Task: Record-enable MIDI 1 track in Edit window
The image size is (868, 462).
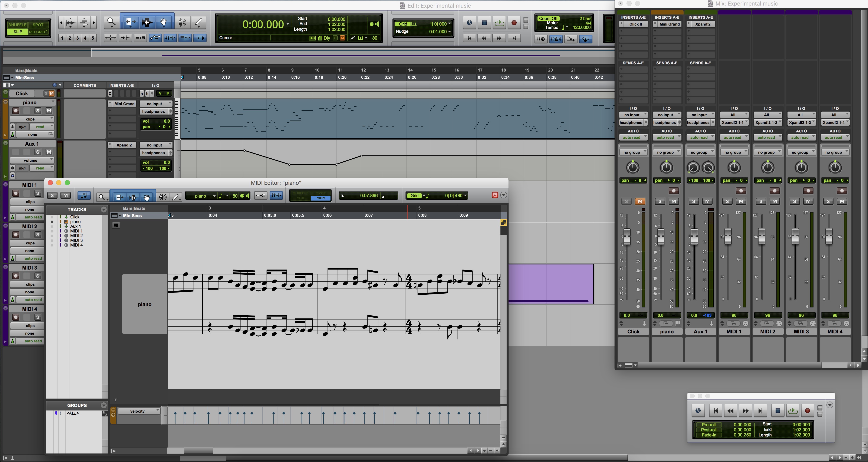Action: point(16,194)
